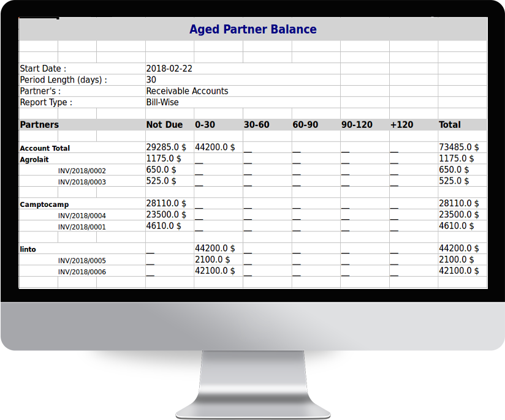Click the Agrolait partner name
The width and height of the screenshot is (505, 420).
(x=34, y=160)
